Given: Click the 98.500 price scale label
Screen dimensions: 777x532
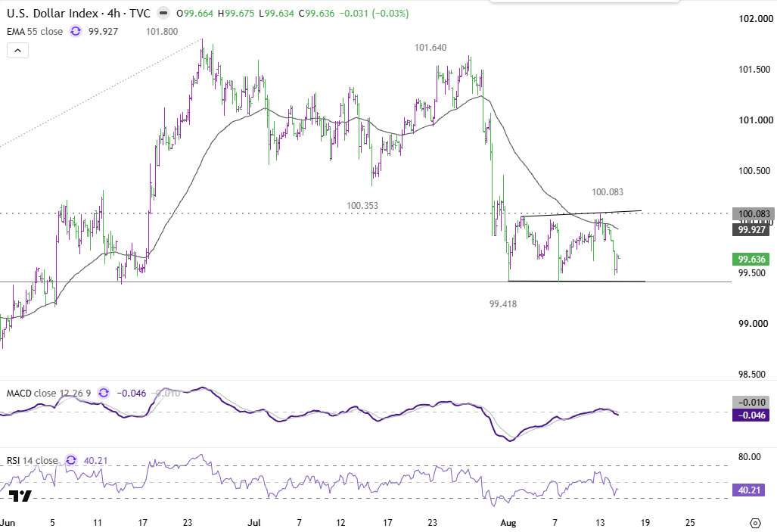Looking at the screenshot, I should (752, 375).
